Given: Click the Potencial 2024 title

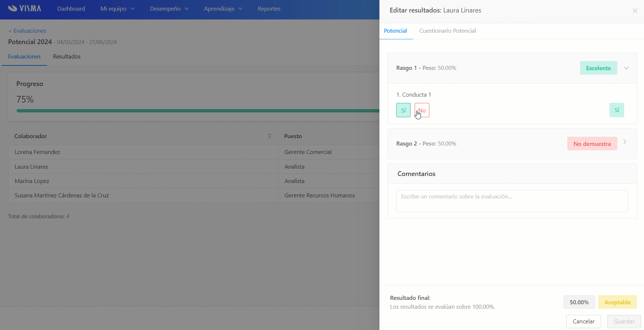Looking at the screenshot, I should pos(30,42).
